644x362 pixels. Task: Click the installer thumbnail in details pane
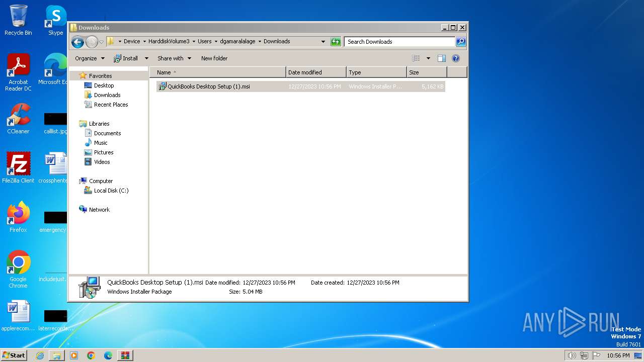pyautogui.click(x=90, y=288)
